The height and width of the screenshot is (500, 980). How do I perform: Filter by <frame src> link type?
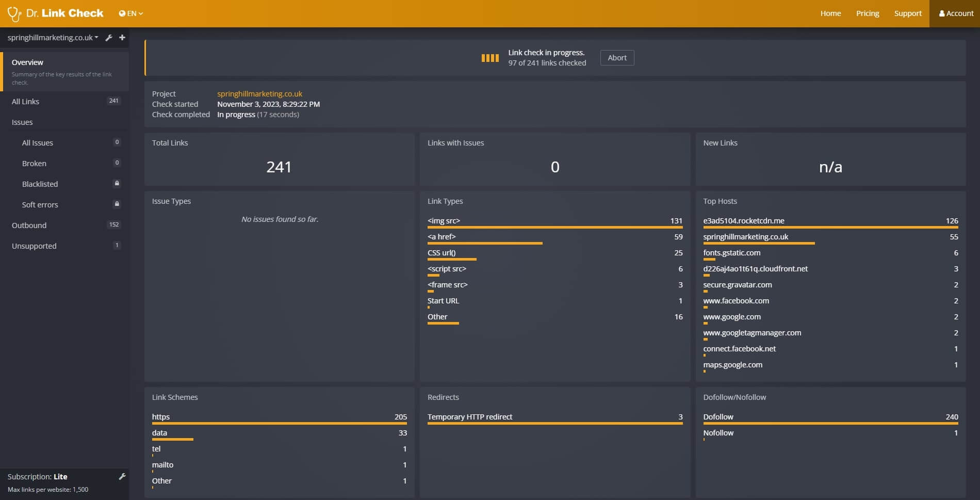(x=448, y=285)
